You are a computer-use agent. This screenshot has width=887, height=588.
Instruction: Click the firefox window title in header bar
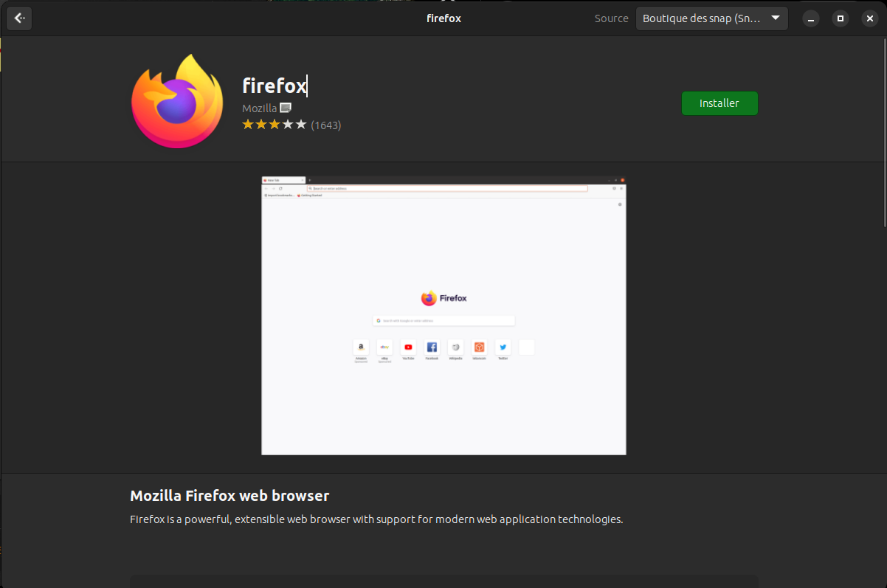point(444,18)
